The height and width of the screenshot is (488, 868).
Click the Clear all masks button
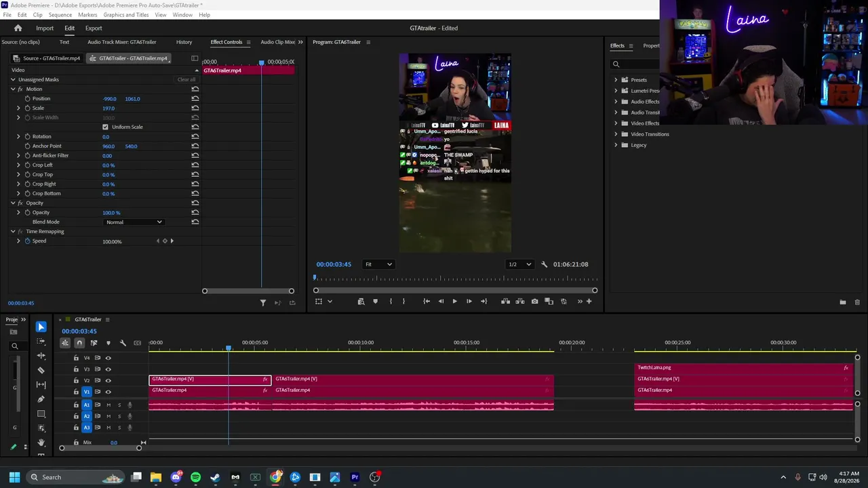pyautogui.click(x=186, y=80)
